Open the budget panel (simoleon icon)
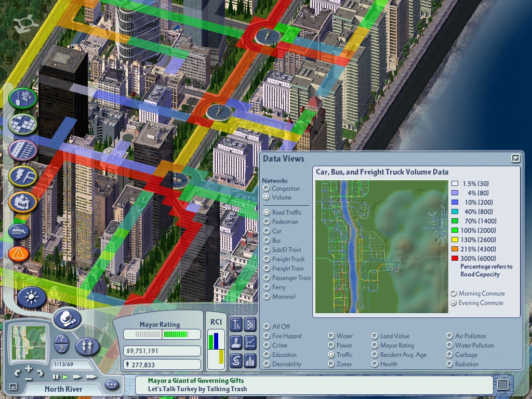The image size is (532, 399). coord(236,361)
